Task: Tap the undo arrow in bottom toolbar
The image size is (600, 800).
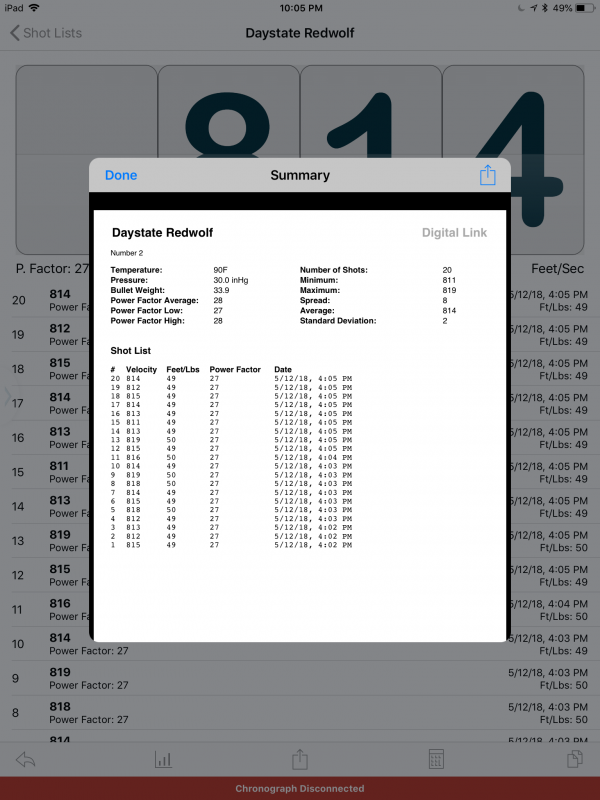Action: click(x=26, y=760)
